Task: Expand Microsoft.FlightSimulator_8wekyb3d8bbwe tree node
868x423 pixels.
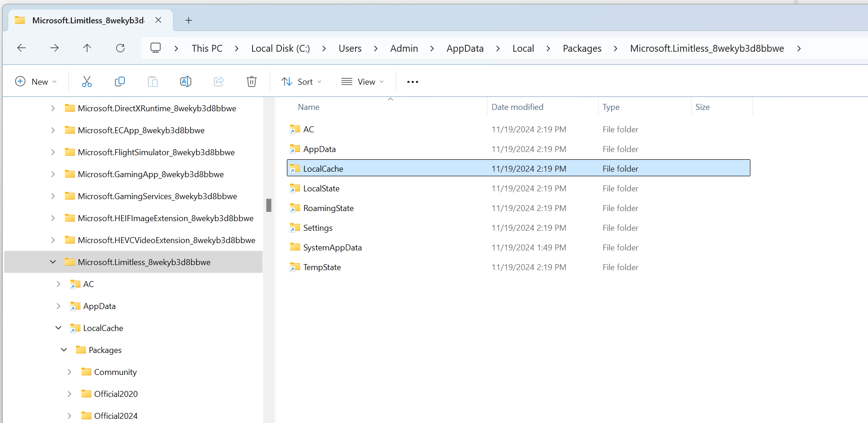Action: pos(53,152)
